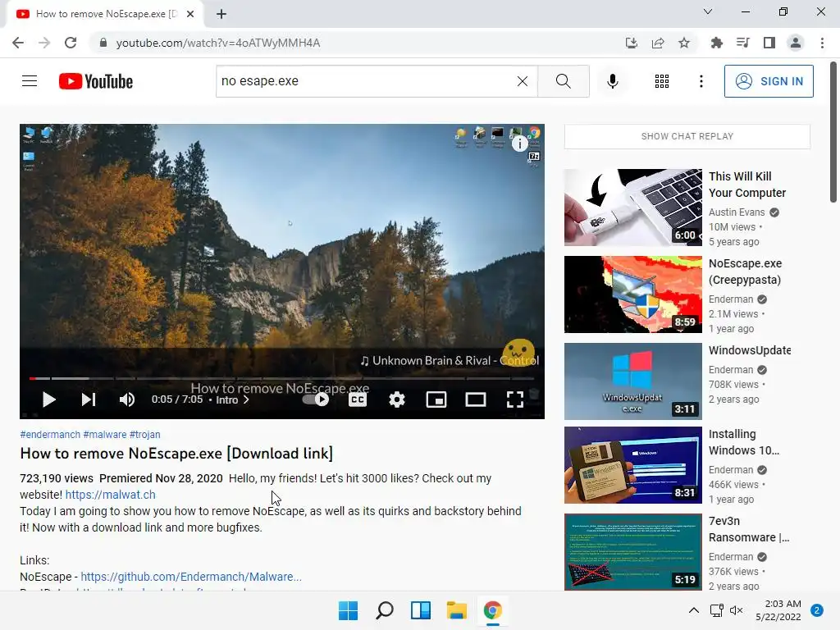Reload the page
This screenshot has width=840, height=630.
71,43
